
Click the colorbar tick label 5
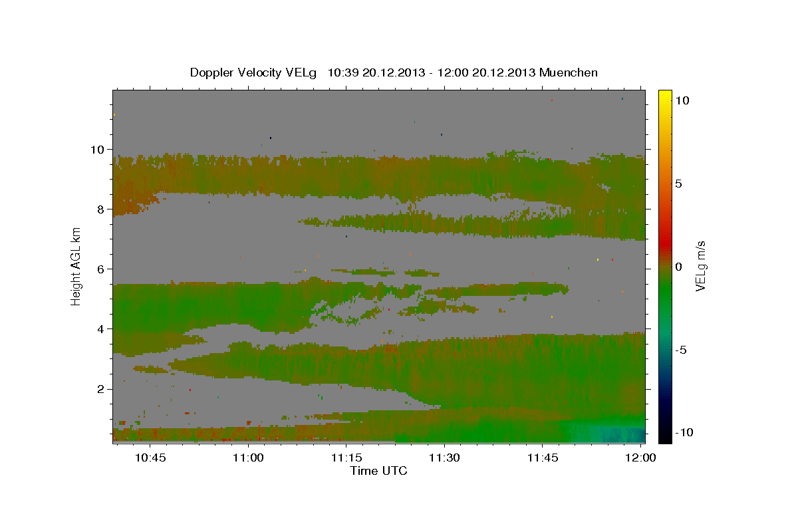[679, 184]
